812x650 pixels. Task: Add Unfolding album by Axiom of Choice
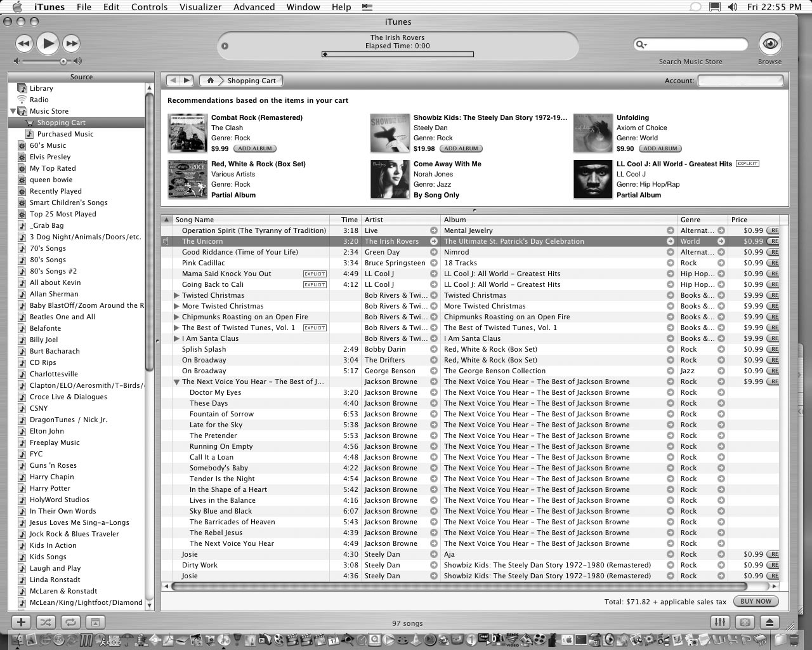tap(660, 149)
